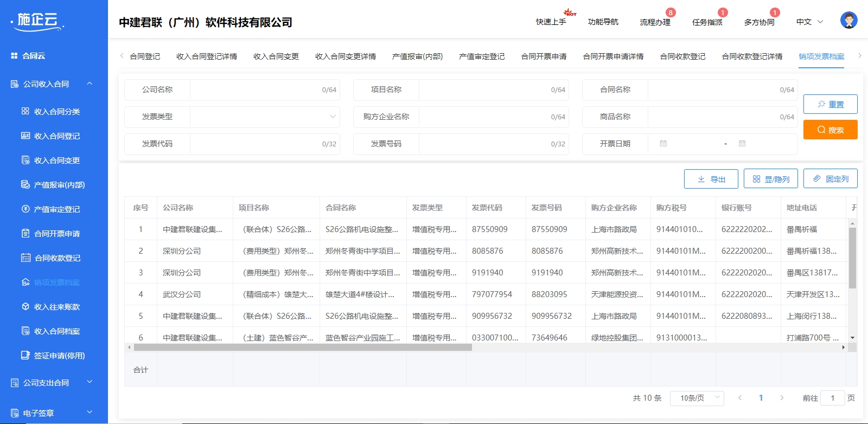Click the 收入合同登记 sidebar icon
This screenshot has height=424, width=868.
coord(25,136)
